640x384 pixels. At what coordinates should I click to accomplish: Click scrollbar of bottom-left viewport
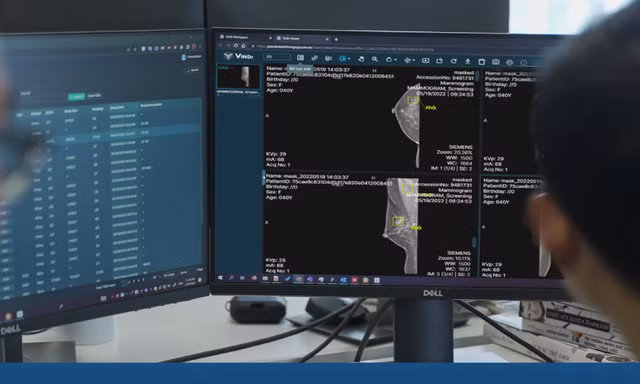click(x=474, y=243)
